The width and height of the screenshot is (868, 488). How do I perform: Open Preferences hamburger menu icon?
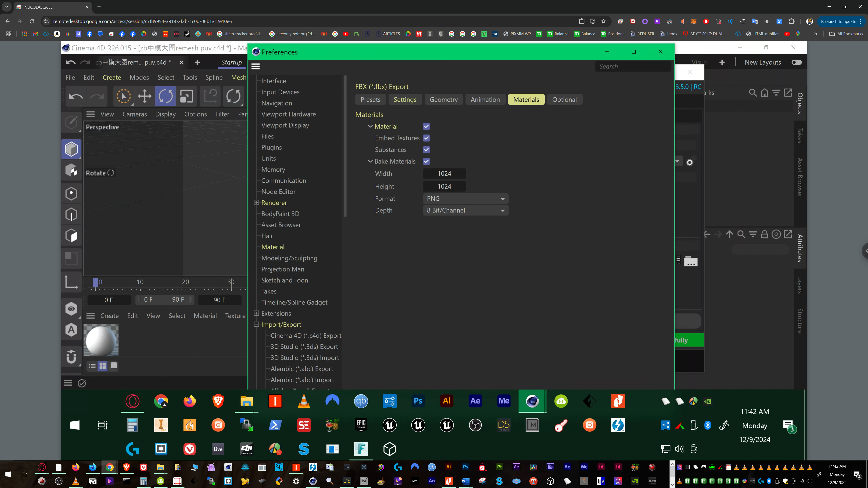(256, 66)
